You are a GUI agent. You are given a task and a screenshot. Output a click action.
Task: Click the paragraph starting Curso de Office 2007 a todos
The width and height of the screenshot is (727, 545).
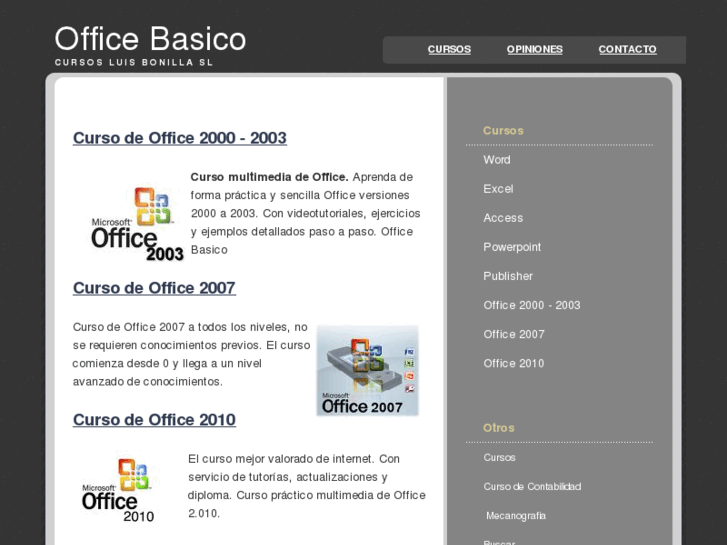pos(191,354)
